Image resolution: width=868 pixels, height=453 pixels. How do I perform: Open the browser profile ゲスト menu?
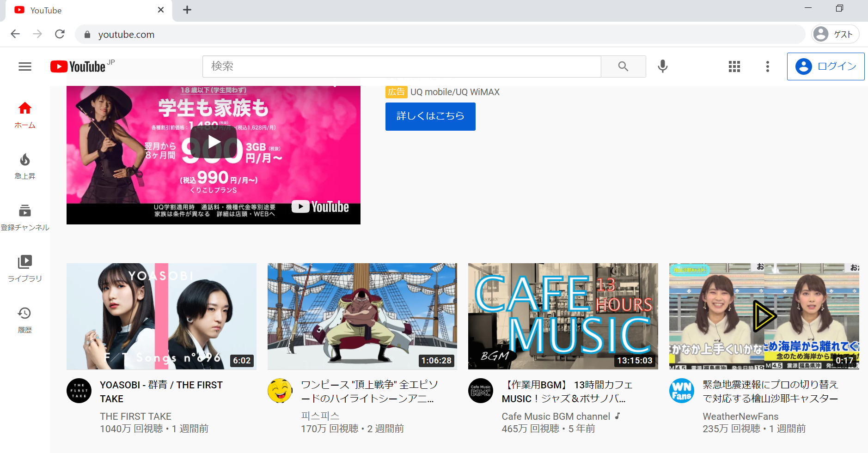coord(835,34)
